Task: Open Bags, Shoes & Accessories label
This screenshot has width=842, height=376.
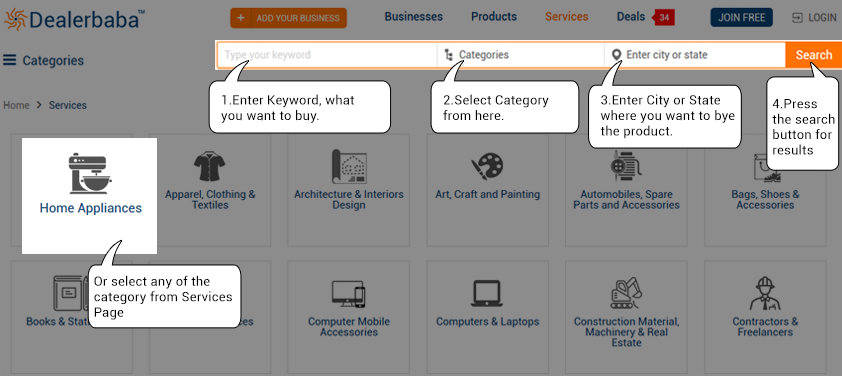Action: (765, 200)
